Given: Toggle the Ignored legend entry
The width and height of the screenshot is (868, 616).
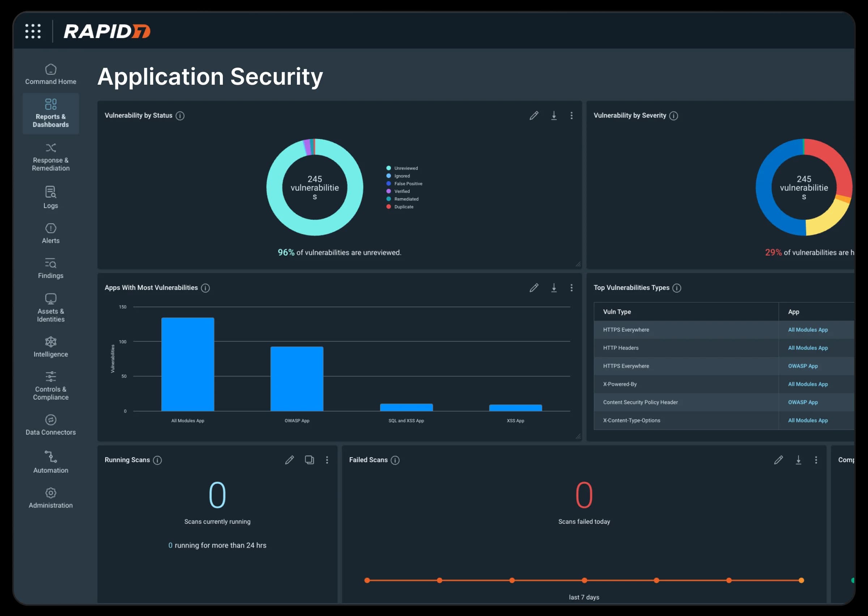Looking at the screenshot, I should pos(398,176).
